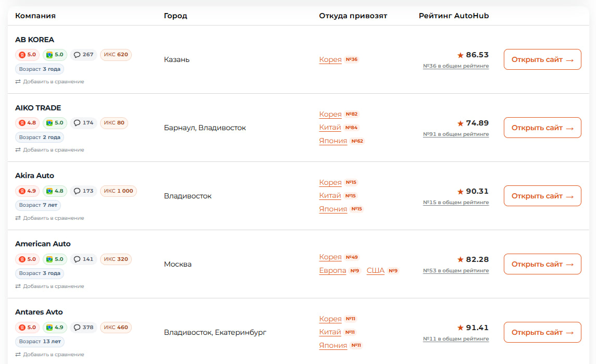The width and height of the screenshot is (596, 364).
Task: Click the ИКС 320 badge
Action: [116, 259]
